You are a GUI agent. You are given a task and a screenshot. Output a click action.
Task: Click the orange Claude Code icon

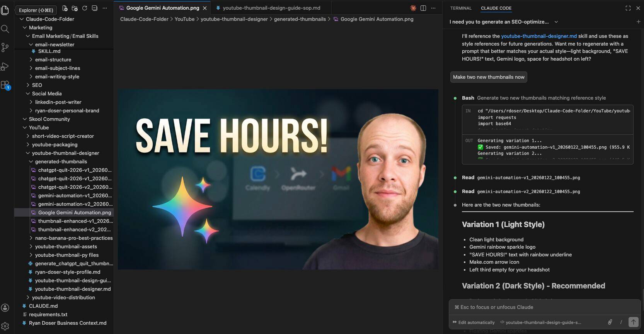click(x=413, y=8)
